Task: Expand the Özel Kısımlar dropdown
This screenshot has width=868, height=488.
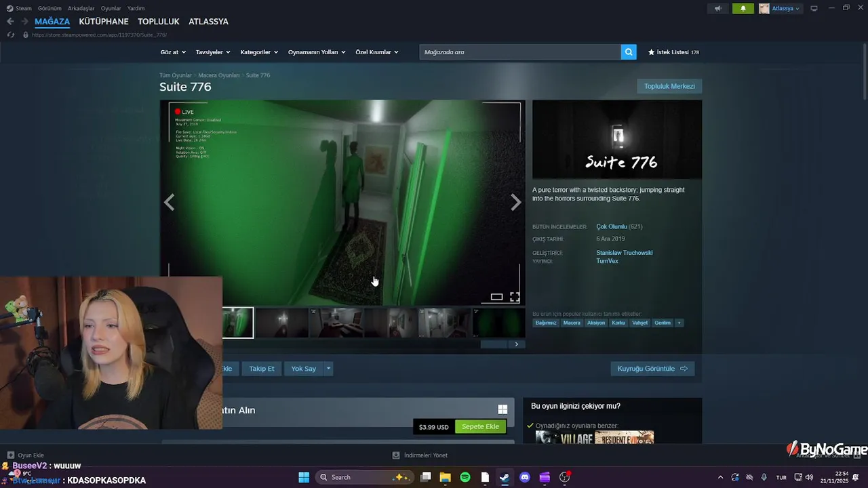Action: [x=377, y=52]
